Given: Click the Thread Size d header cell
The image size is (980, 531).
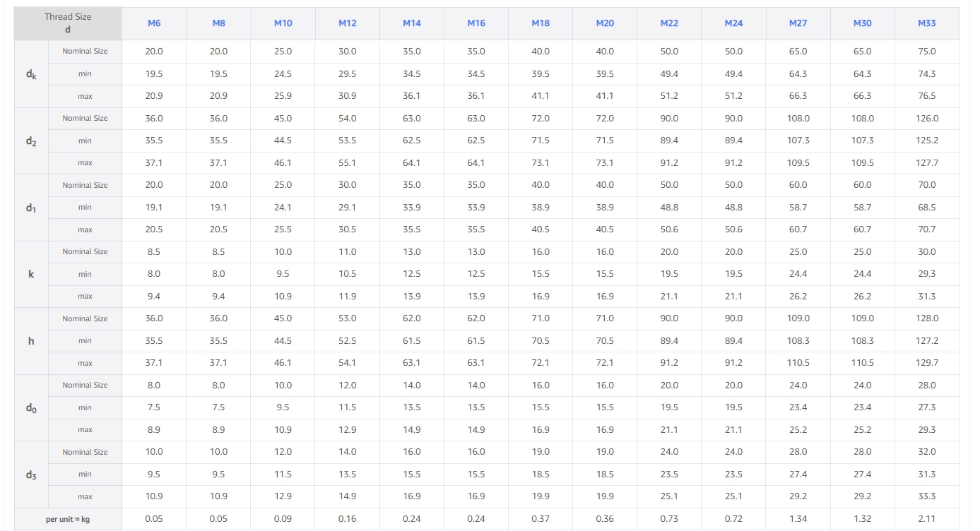Looking at the screenshot, I should coord(68,23).
